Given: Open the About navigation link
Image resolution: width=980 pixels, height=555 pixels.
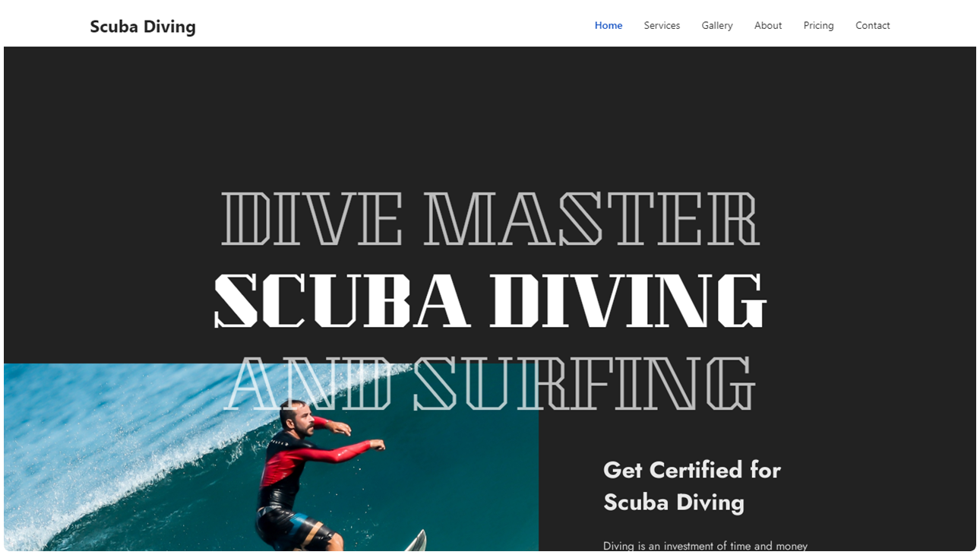Looking at the screenshot, I should pyautogui.click(x=768, y=25).
